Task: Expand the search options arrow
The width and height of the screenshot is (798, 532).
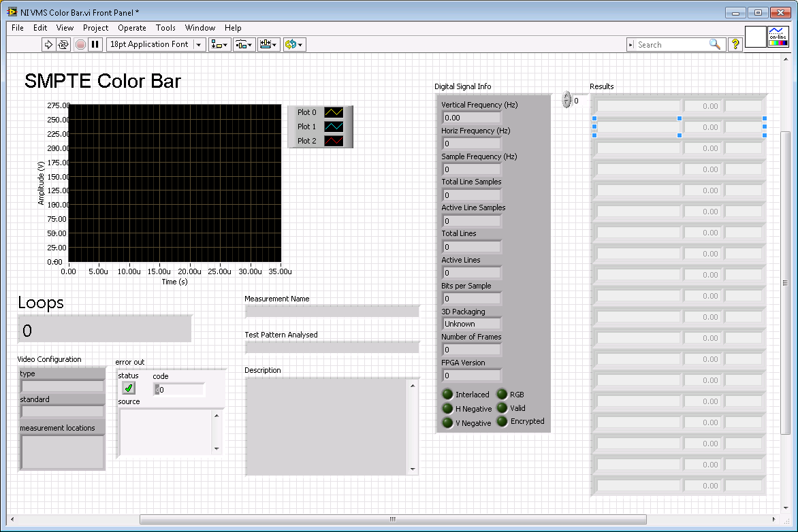Action: tap(631, 45)
